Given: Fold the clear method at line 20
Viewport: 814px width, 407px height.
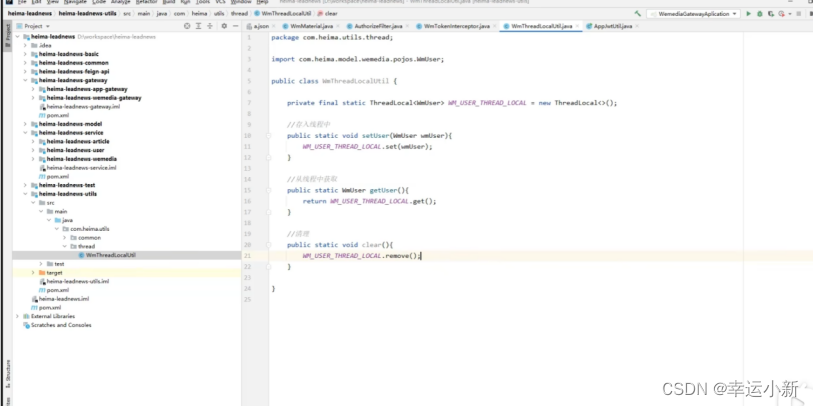Looking at the screenshot, I should 268,245.
